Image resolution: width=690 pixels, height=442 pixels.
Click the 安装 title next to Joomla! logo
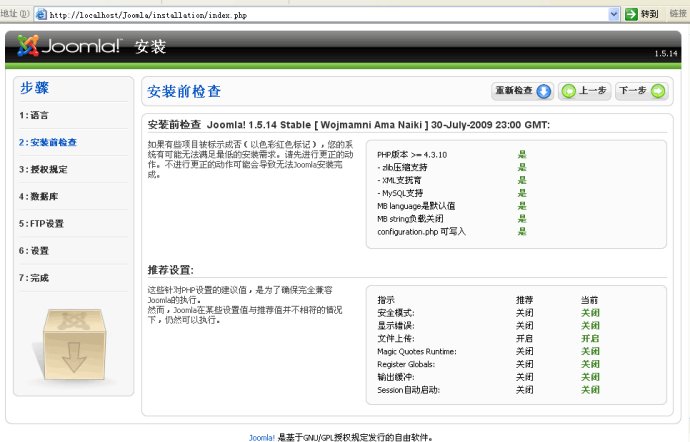pyautogui.click(x=150, y=46)
